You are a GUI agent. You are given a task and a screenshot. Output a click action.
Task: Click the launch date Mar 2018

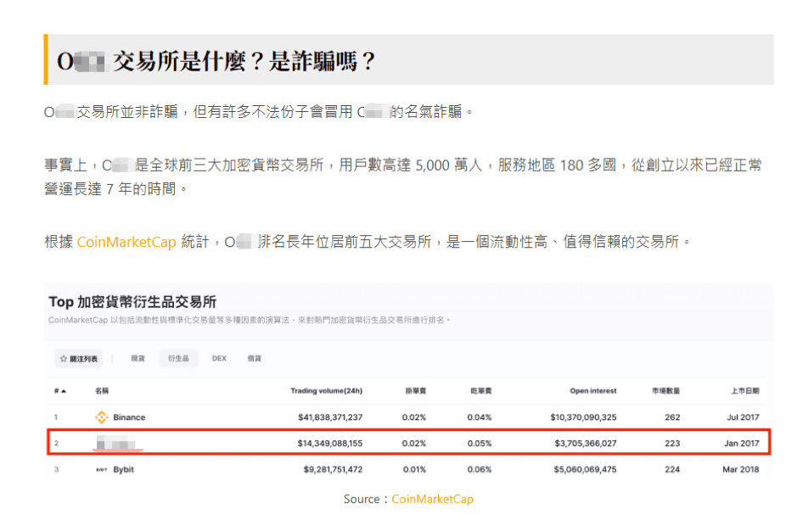[x=741, y=469]
